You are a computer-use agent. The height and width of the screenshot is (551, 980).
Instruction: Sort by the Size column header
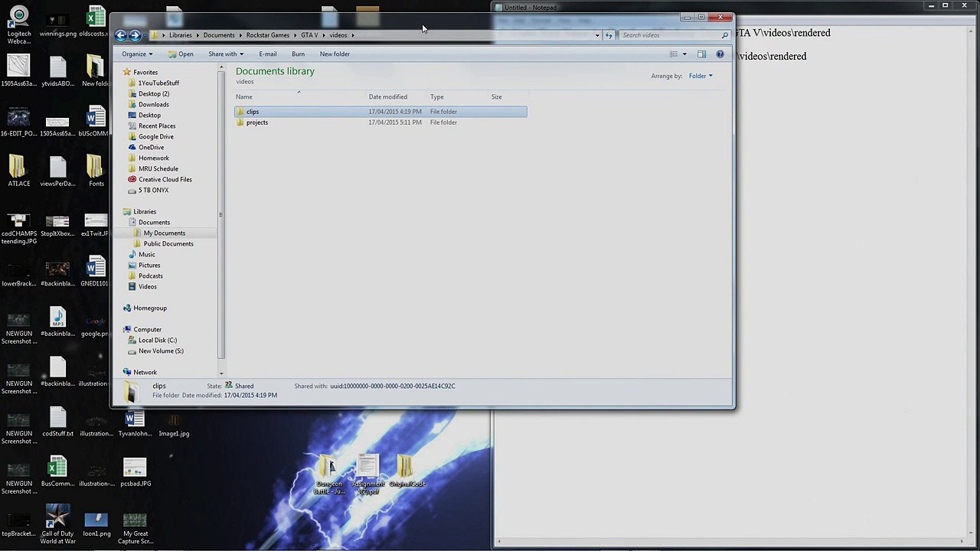point(508,97)
